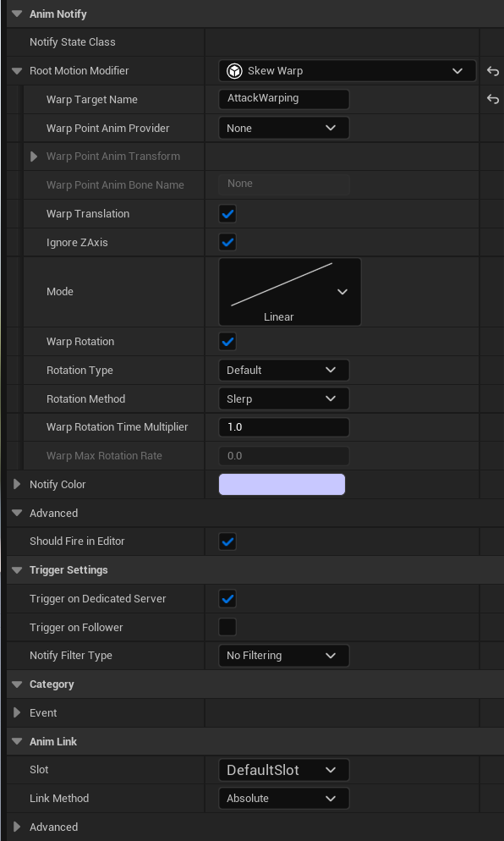Open Warp Point Anim Provider dropdown

click(284, 129)
